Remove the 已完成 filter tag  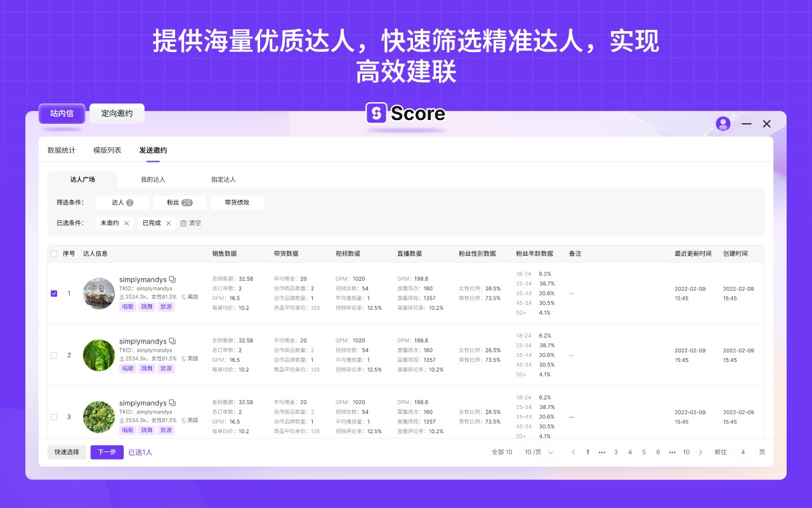click(x=168, y=223)
